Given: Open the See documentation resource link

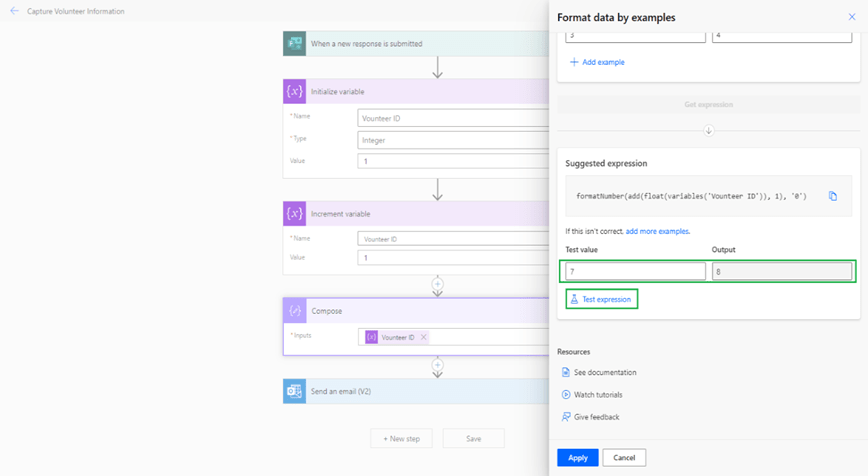Looking at the screenshot, I should [x=604, y=372].
